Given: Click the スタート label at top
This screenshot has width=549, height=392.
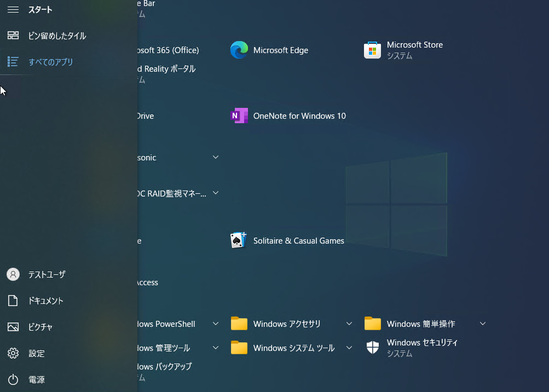Looking at the screenshot, I should 41,10.
